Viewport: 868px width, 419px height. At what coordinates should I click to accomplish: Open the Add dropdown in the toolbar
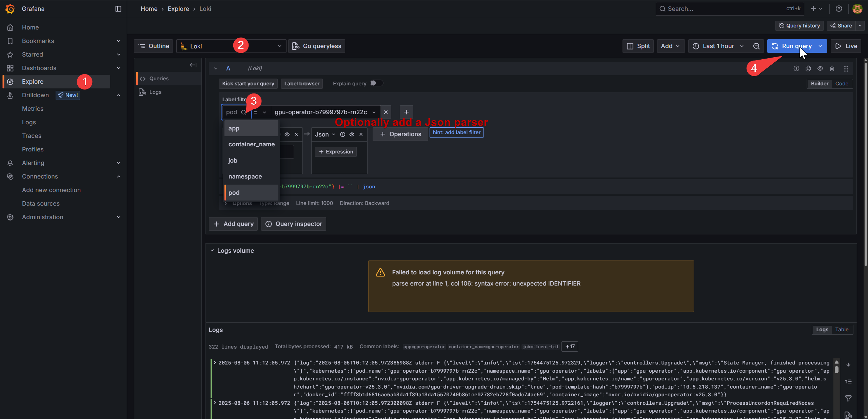(x=671, y=46)
